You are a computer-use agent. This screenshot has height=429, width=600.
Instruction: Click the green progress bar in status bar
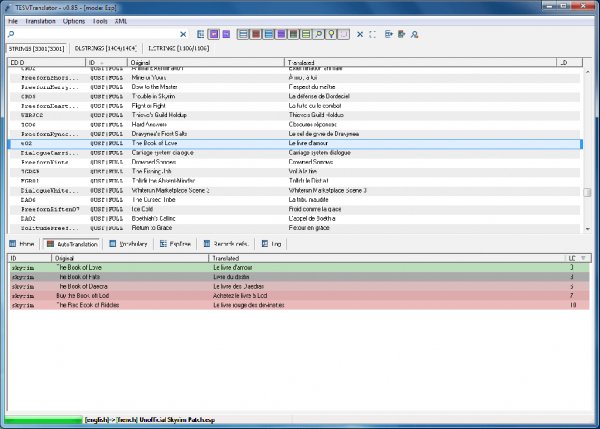[44, 420]
